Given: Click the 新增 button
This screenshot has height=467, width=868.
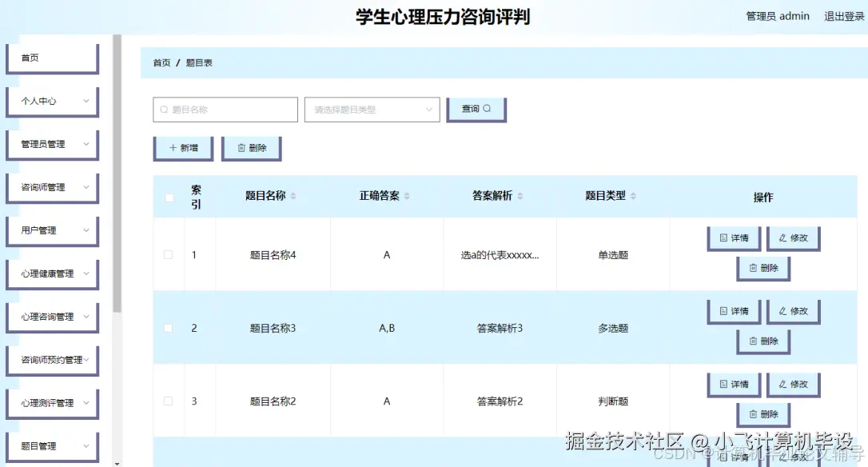Looking at the screenshot, I should click(183, 149).
